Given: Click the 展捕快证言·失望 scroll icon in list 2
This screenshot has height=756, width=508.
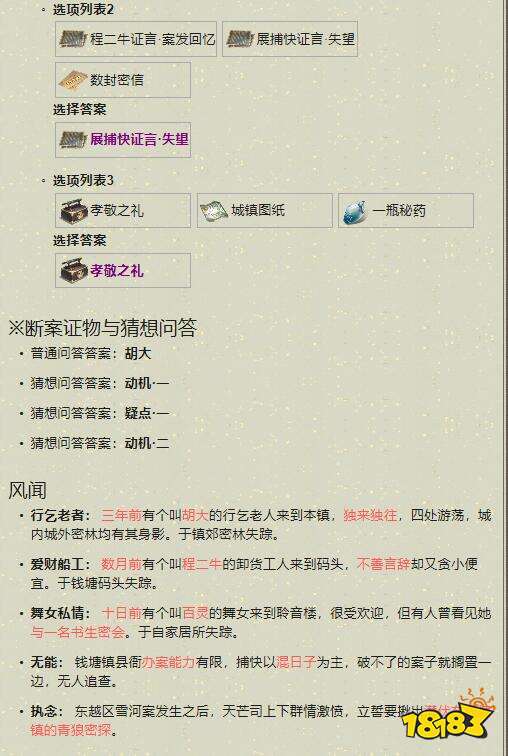Looking at the screenshot, I should (240, 39).
